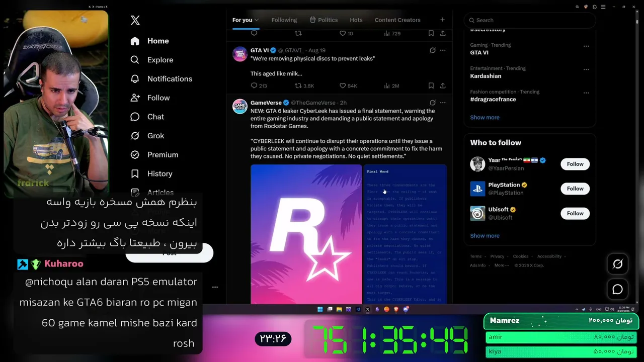Viewport: 644px width, 362px height.
Task: Show hidden system tray icons
Action: pos(577,309)
